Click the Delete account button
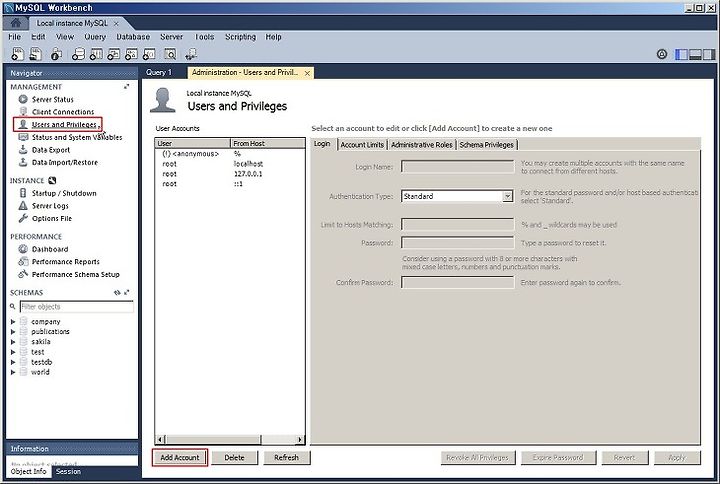The image size is (720, 484). [x=234, y=457]
